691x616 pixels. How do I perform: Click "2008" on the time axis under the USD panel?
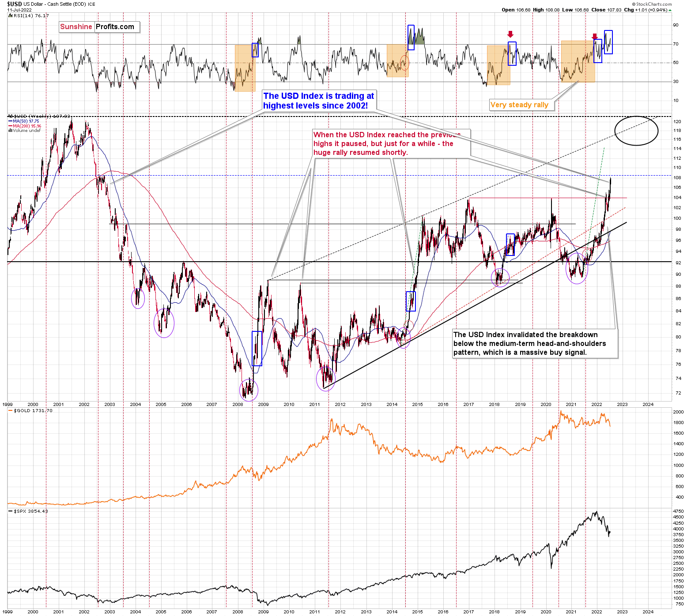click(238, 404)
